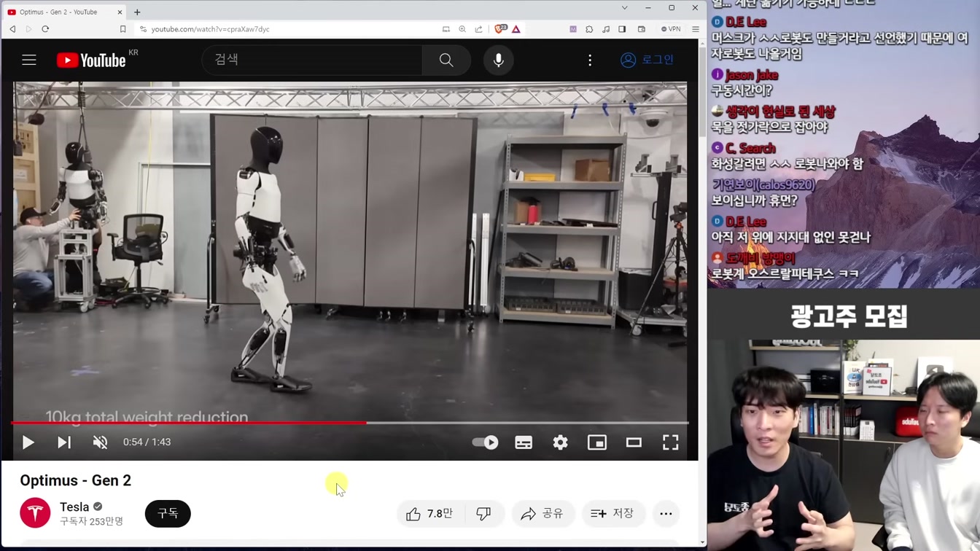Screen dimensions: 980x551
Task: Unmute the video with the speaker icon
Action: coord(100,442)
